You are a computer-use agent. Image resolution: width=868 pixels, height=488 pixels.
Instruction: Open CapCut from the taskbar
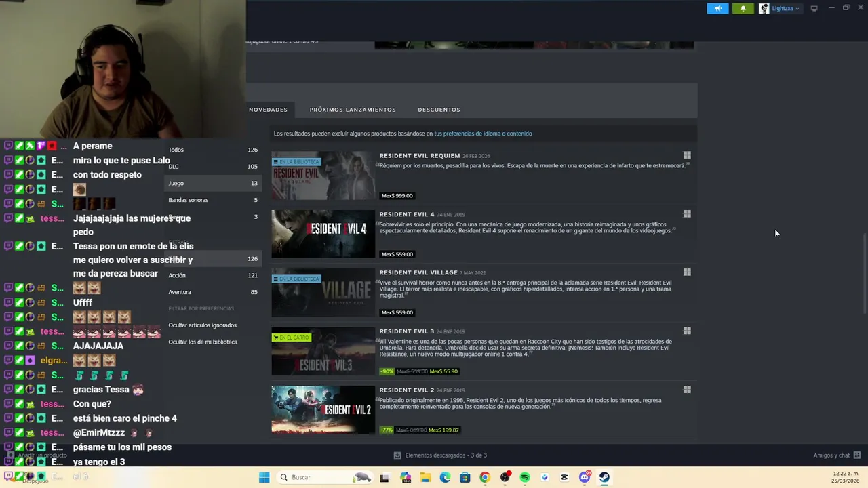564,477
